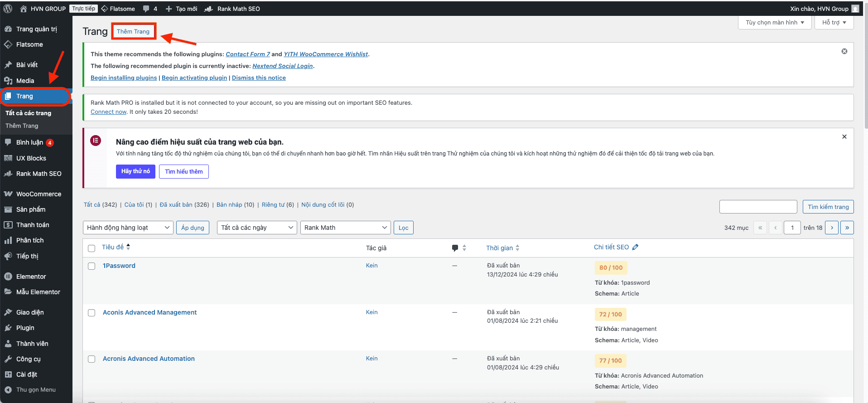Filter by Đã xuất bản pages
The image size is (868, 403).
pyautogui.click(x=176, y=205)
